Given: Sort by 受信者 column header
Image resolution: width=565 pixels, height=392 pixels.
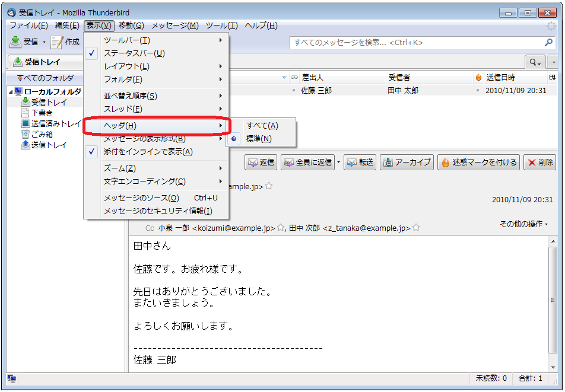Looking at the screenshot, I should (430, 78).
